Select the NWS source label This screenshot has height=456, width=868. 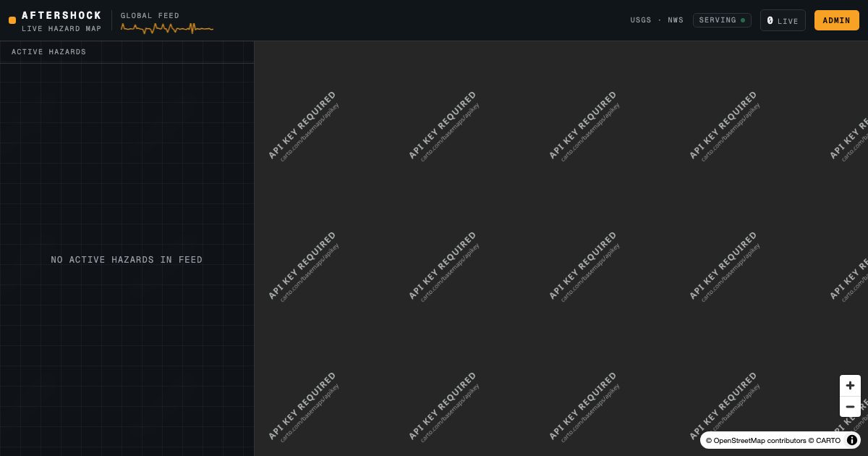coord(676,20)
